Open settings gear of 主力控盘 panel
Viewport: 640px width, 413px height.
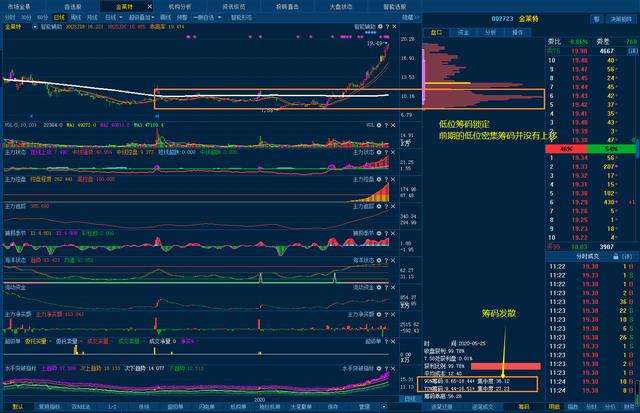pyautogui.click(x=379, y=179)
